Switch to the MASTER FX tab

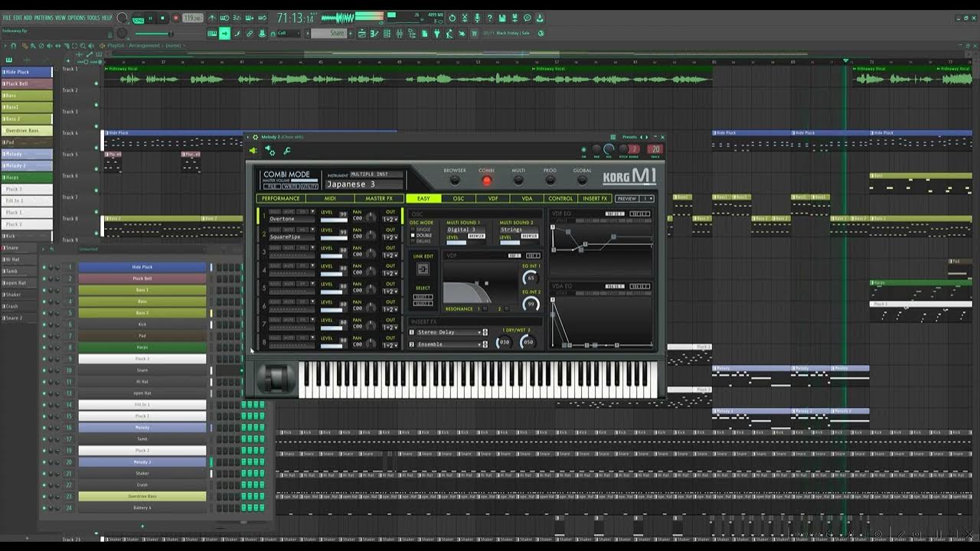click(379, 198)
